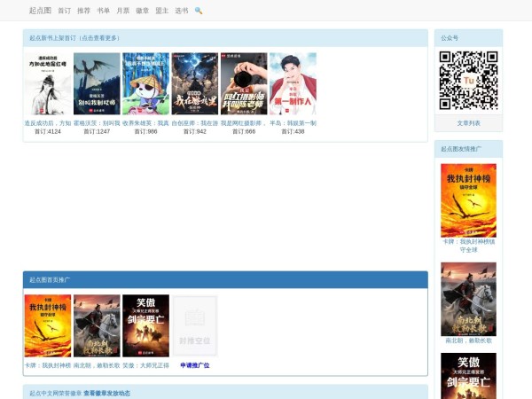Open the 起点图 site logo link
Screen dimensions: 532x399
point(40,11)
